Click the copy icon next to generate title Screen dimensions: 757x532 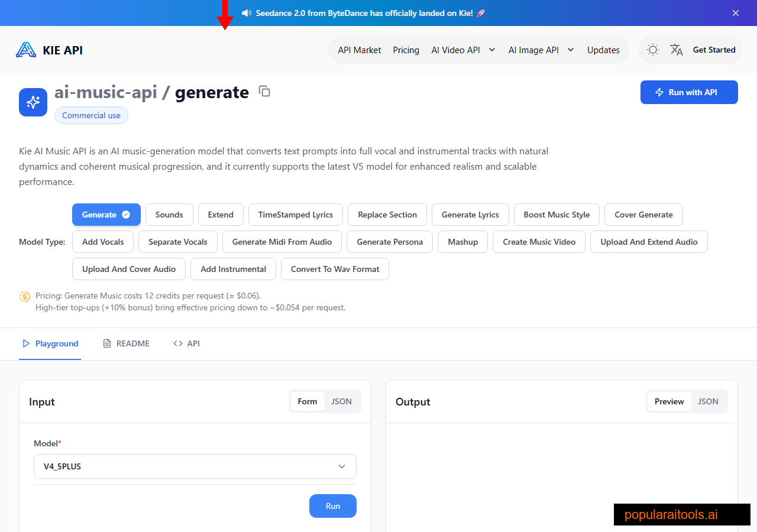click(x=264, y=91)
